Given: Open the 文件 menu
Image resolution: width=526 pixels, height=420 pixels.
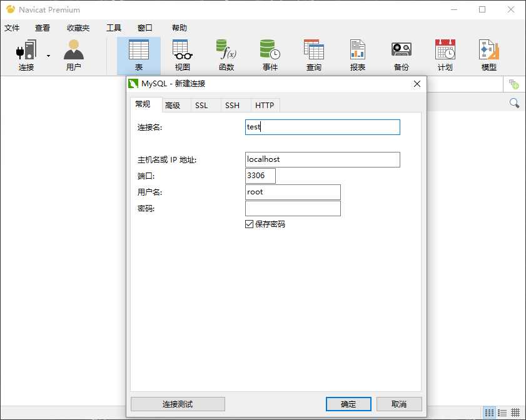Looking at the screenshot, I should tap(12, 28).
